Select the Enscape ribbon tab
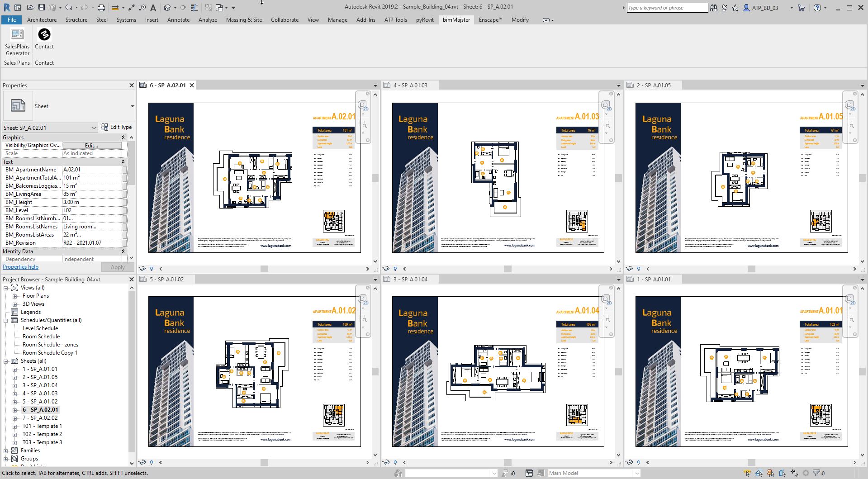 pos(490,20)
